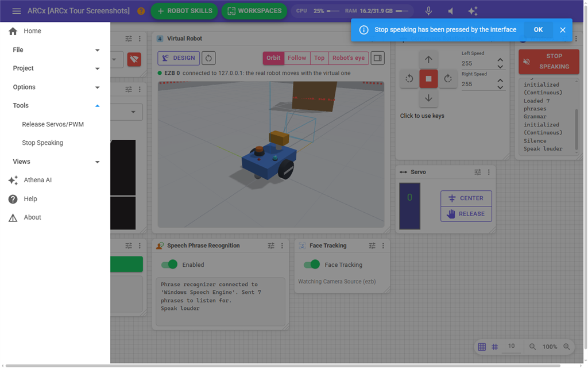
Task: Click the Servo position slider showing 0
Action: pyautogui.click(x=409, y=206)
